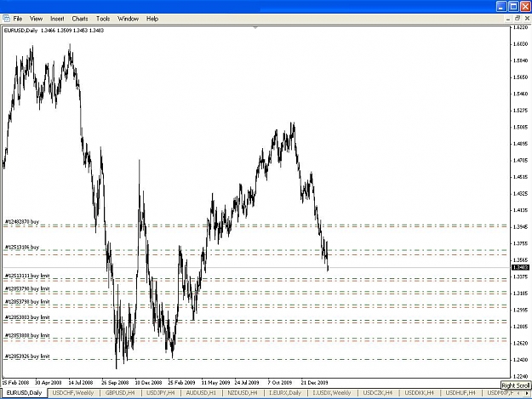Open the Window menu
Screen dimensions: 532x399
click(x=128, y=19)
